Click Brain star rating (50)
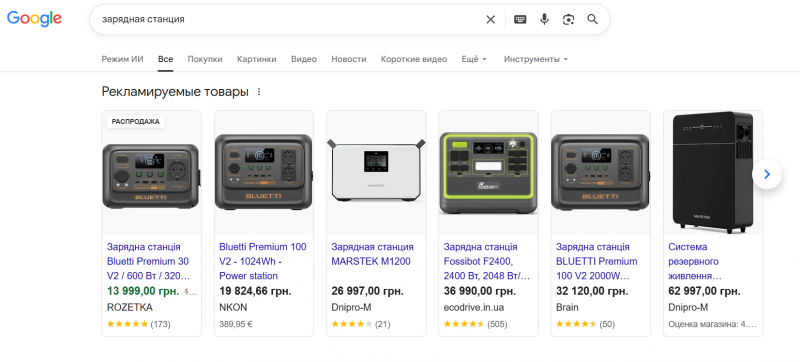800x362 pixels. pos(585,324)
